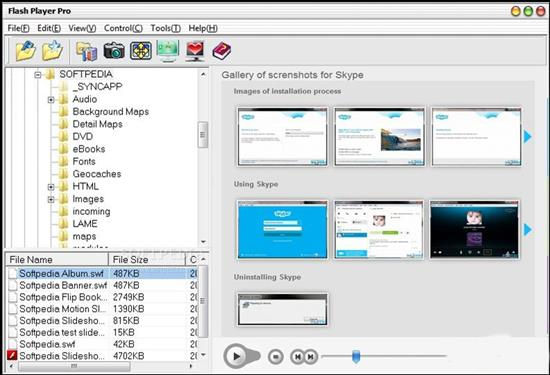Click next arrow for installation images row

point(528,136)
